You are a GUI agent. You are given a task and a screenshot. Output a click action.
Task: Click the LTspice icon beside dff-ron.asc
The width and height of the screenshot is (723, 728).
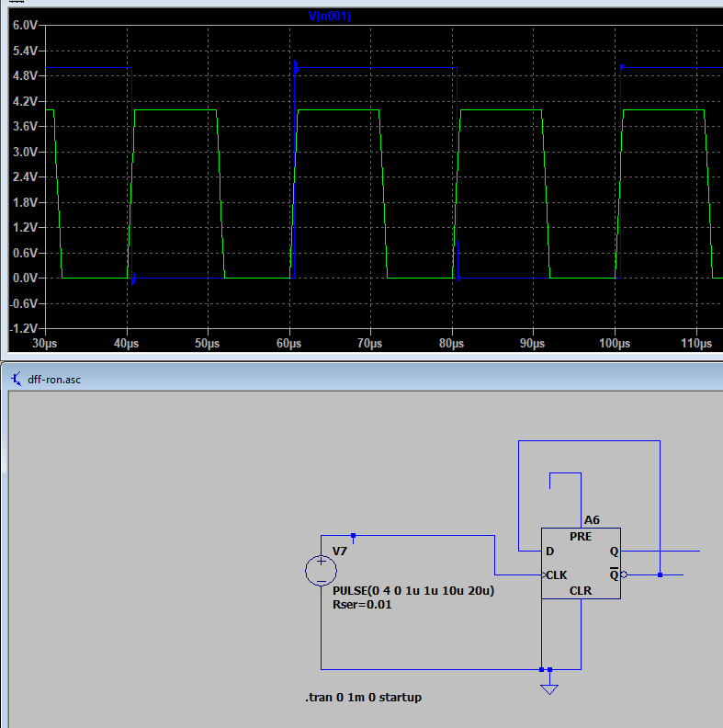(x=17, y=379)
